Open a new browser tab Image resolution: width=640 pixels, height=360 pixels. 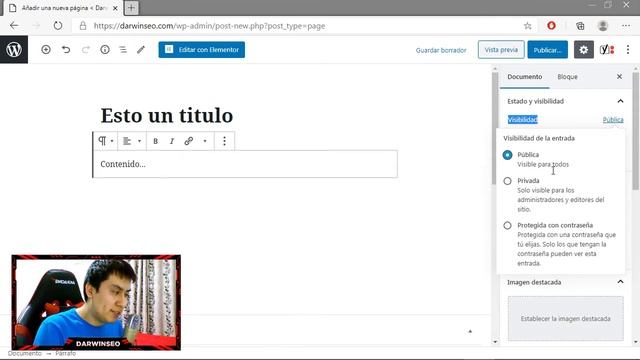pyautogui.click(x=131, y=8)
